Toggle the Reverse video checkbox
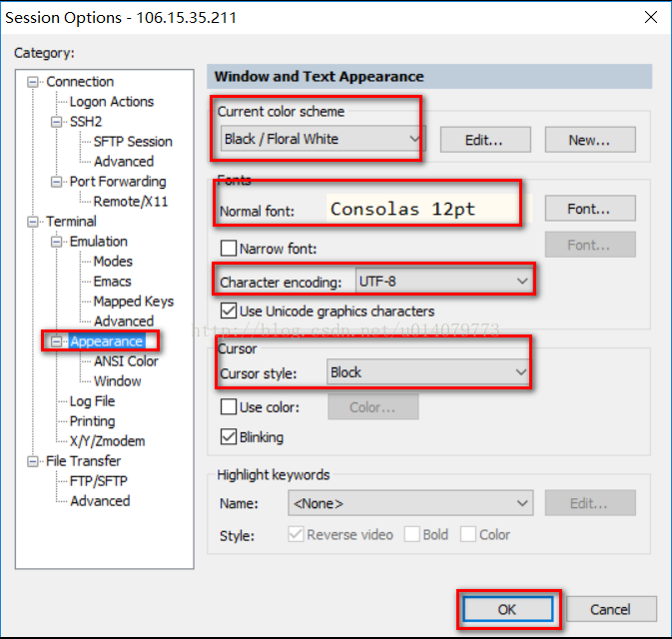 296,534
